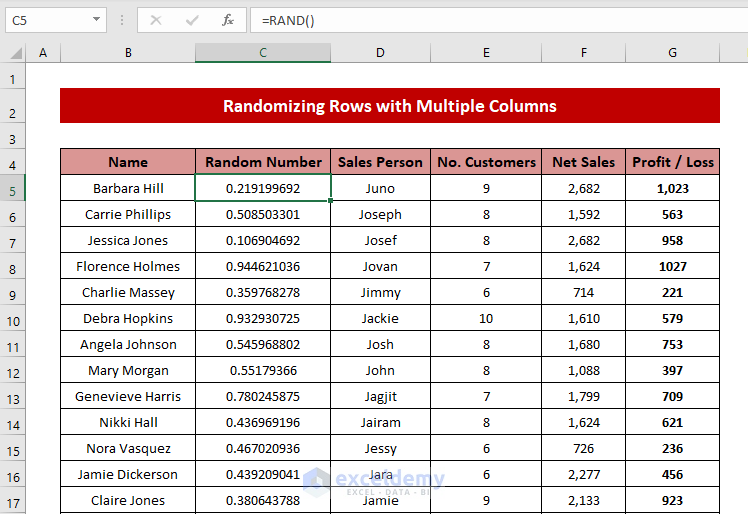The width and height of the screenshot is (748, 514).
Task: Select row 16 header
Action: pyautogui.click(x=12, y=473)
